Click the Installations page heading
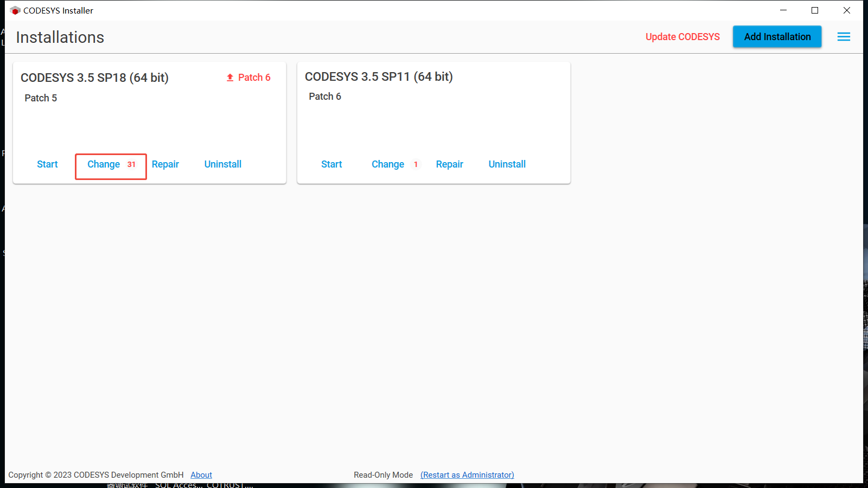This screenshot has height=488, width=868. [60, 37]
